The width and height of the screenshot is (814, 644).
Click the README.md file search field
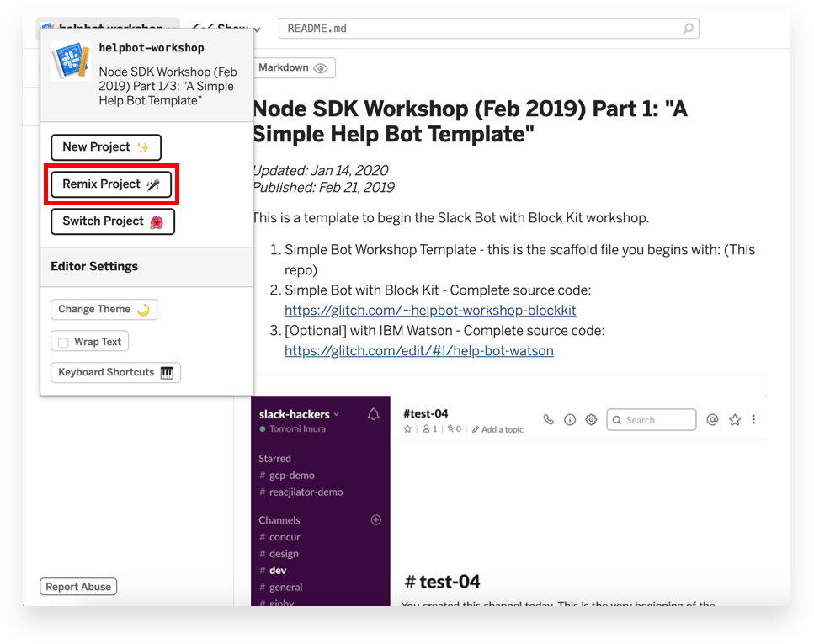click(488, 29)
